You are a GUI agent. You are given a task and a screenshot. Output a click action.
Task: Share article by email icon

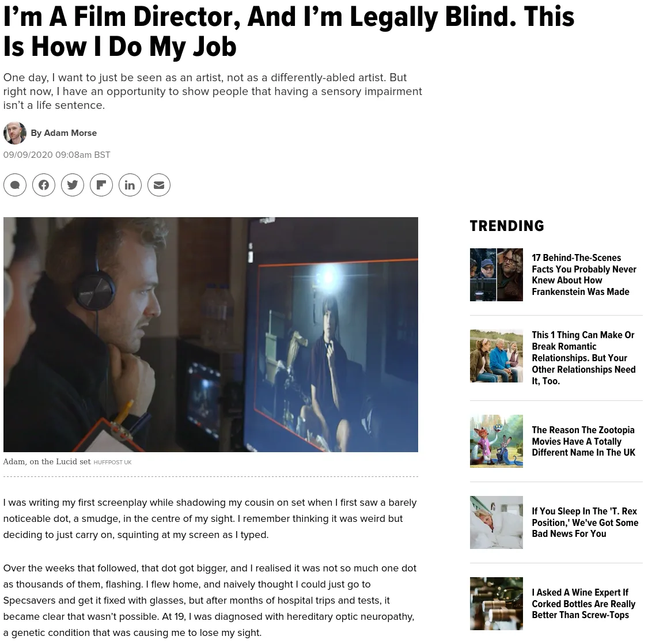[159, 185]
